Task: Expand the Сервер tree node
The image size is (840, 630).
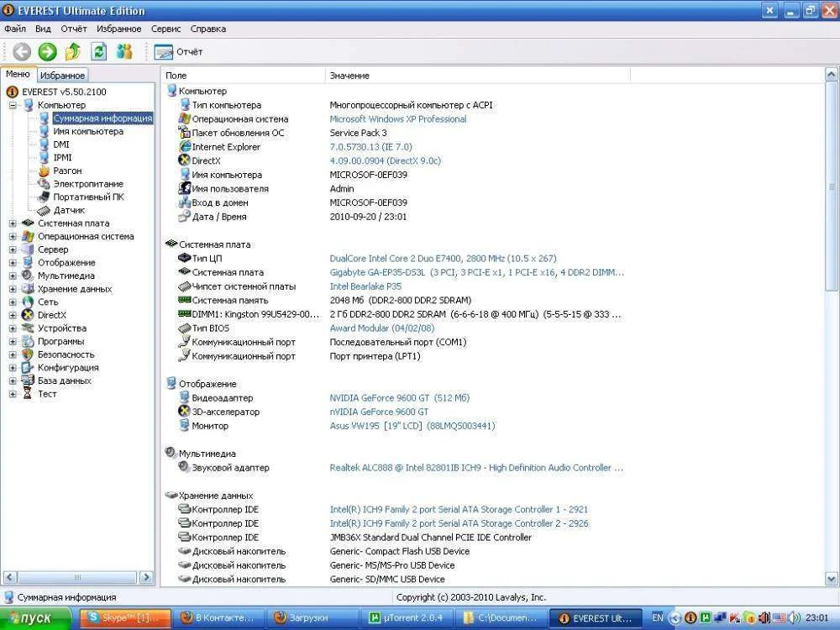Action: (13, 249)
